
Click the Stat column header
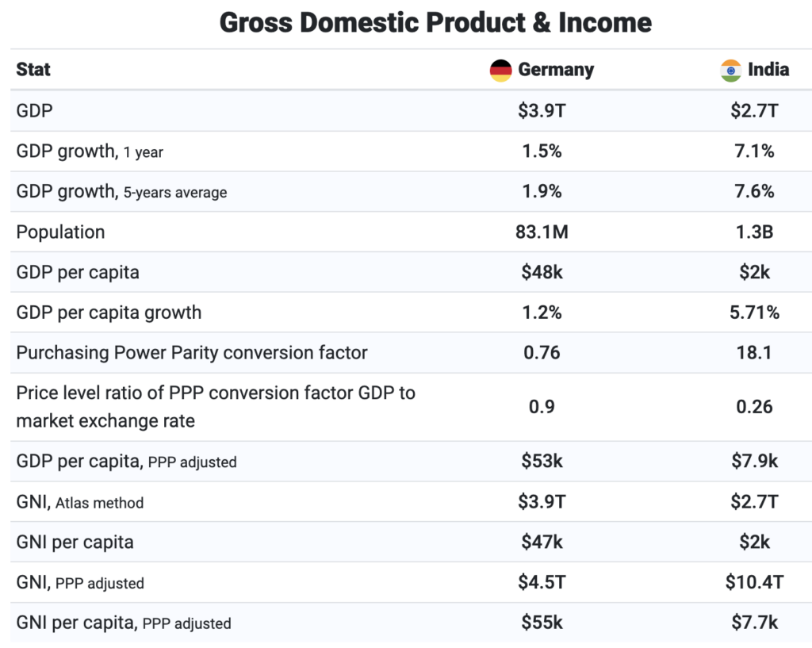point(33,70)
